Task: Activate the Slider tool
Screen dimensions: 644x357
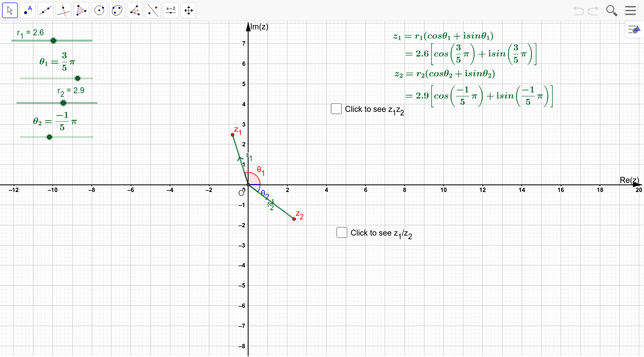Action: [171, 10]
